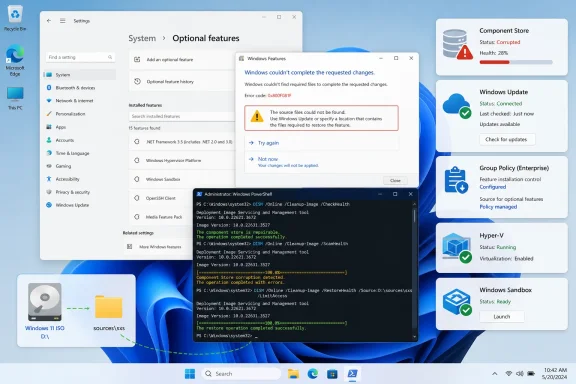Click System in the breadcrumb

pyautogui.click(x=142, y=38)
